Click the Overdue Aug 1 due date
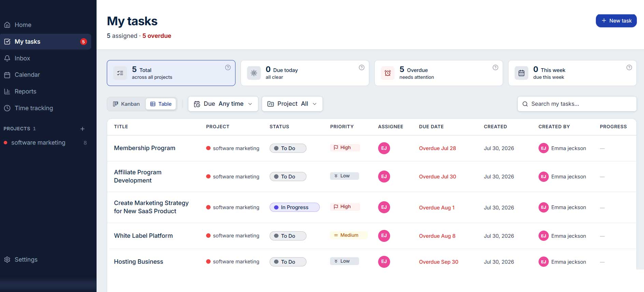The width and height of the screenshot is (644, 292). pos(437,208)
